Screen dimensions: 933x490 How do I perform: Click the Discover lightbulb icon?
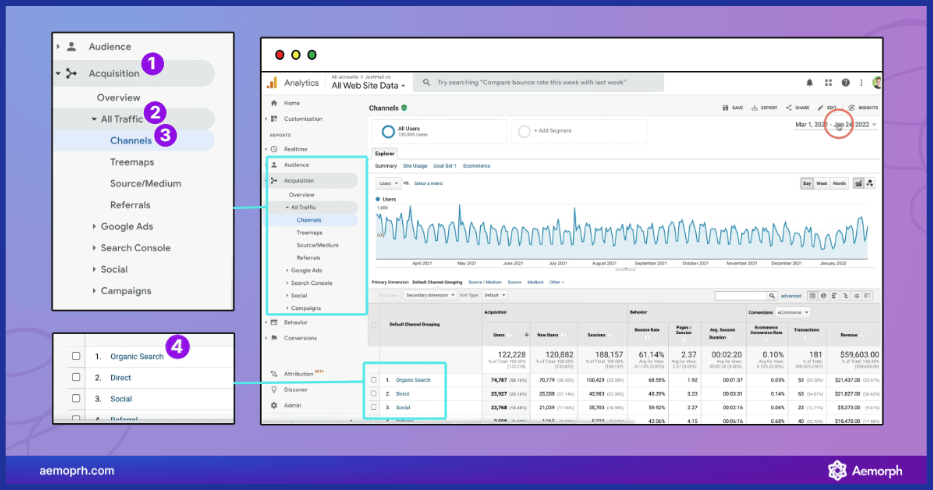pyautogui.click(x=273, y=389)
